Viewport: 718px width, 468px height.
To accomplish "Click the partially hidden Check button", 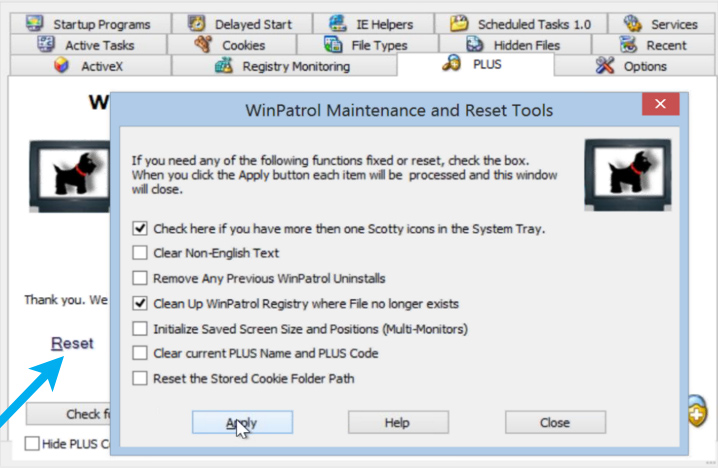I will coord(68,414).
